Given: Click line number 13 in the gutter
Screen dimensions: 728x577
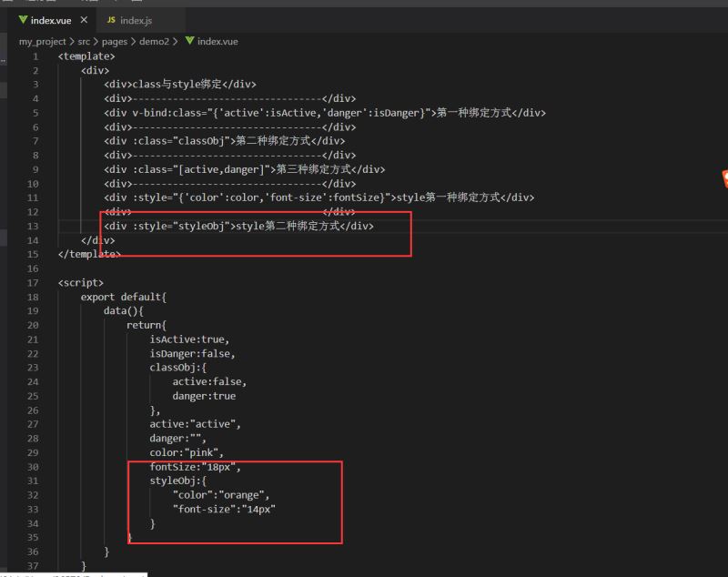Looking at the screenshot, I should pos(32,226).
